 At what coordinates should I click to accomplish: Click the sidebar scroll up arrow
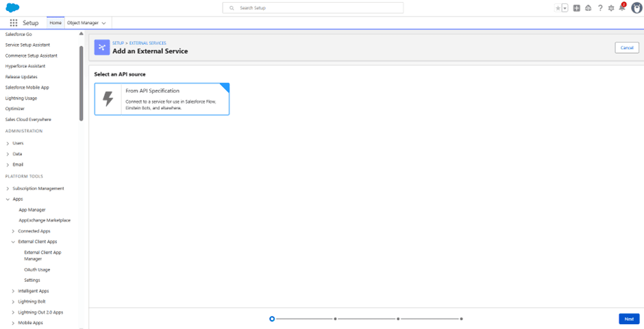pos(81,34)
